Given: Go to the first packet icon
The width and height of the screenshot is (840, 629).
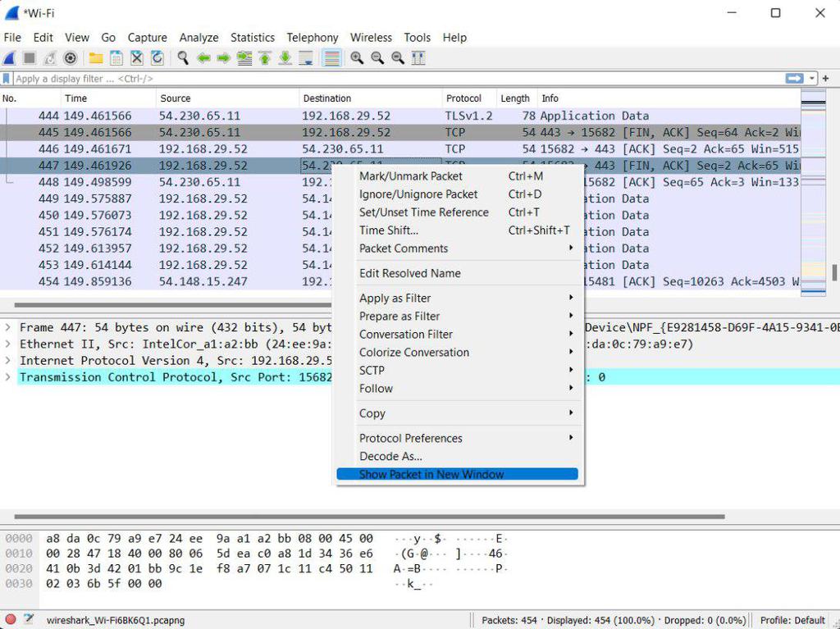Looking at the screenshot, I should pyautogui.click(x=265, y=58).
